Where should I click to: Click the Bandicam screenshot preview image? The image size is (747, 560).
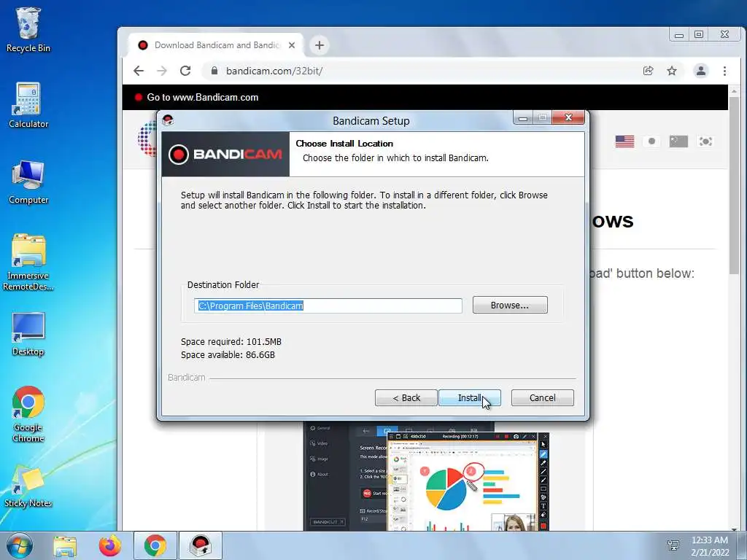426,476
